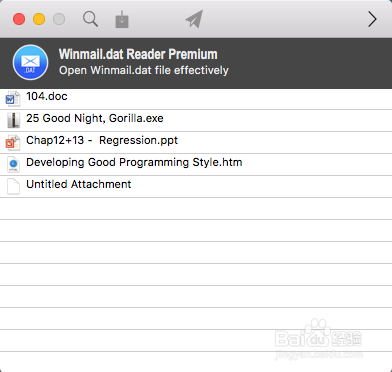Select the Untitled Attachment entry

click(79, 184)
